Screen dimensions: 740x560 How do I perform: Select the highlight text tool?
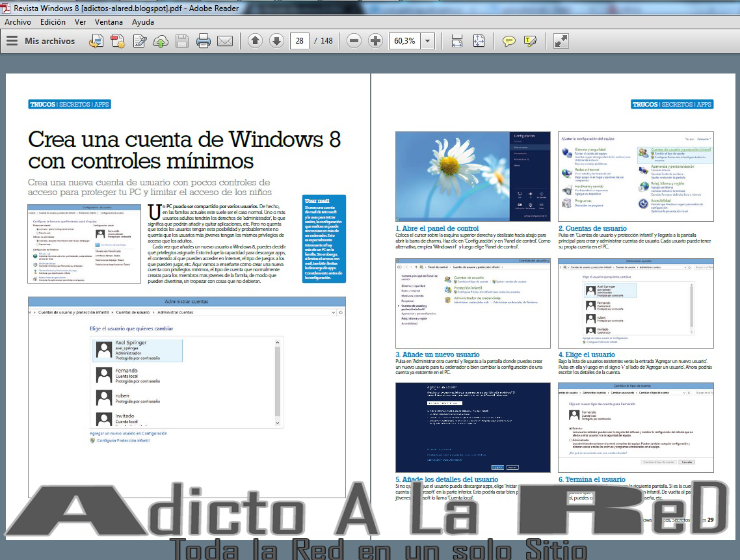[531, 41]
